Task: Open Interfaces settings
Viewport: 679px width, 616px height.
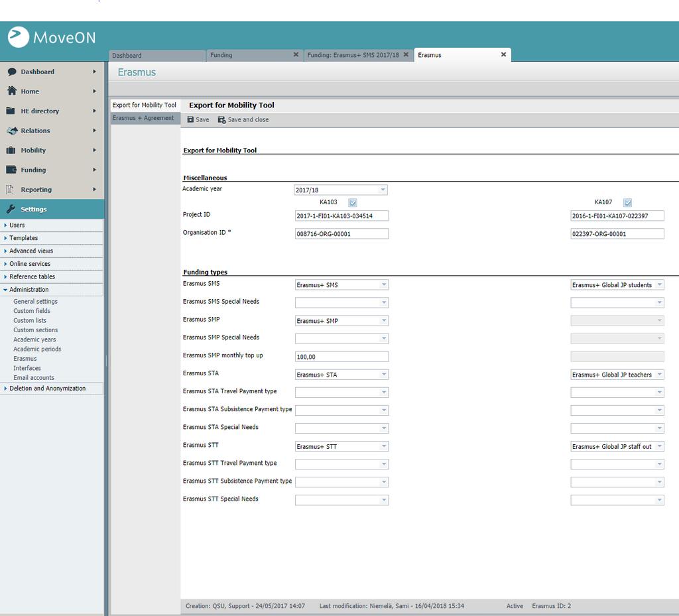Action: (x=27, y=368)
